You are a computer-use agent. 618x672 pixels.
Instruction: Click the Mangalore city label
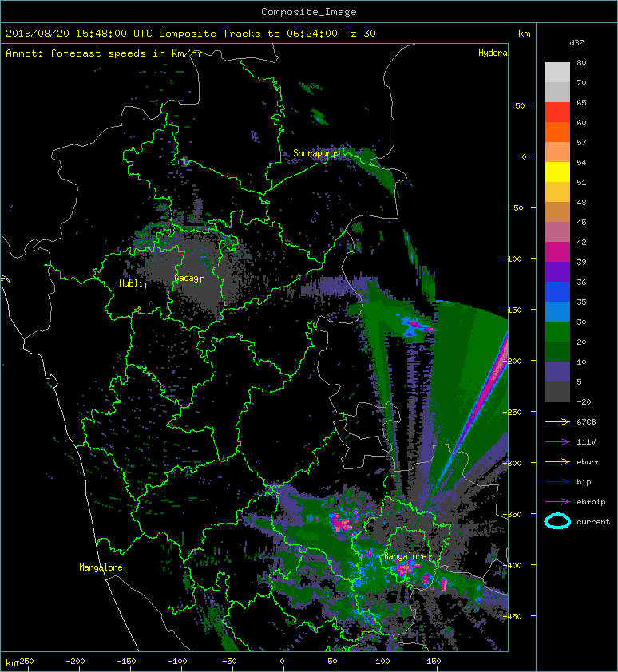[x=101, y=567]
